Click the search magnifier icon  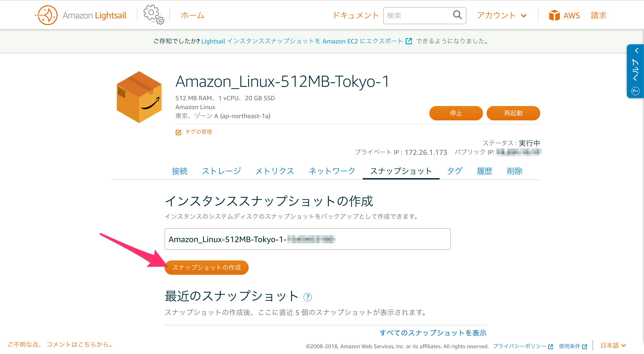click(x=457, y=15)
